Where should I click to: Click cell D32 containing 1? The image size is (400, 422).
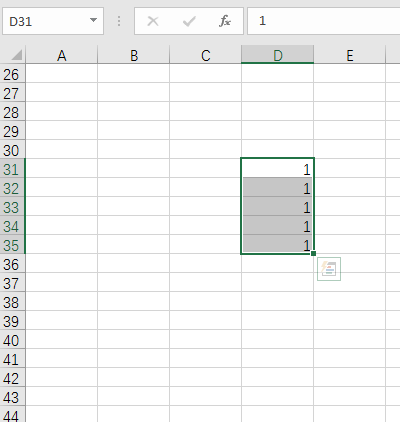277,187
